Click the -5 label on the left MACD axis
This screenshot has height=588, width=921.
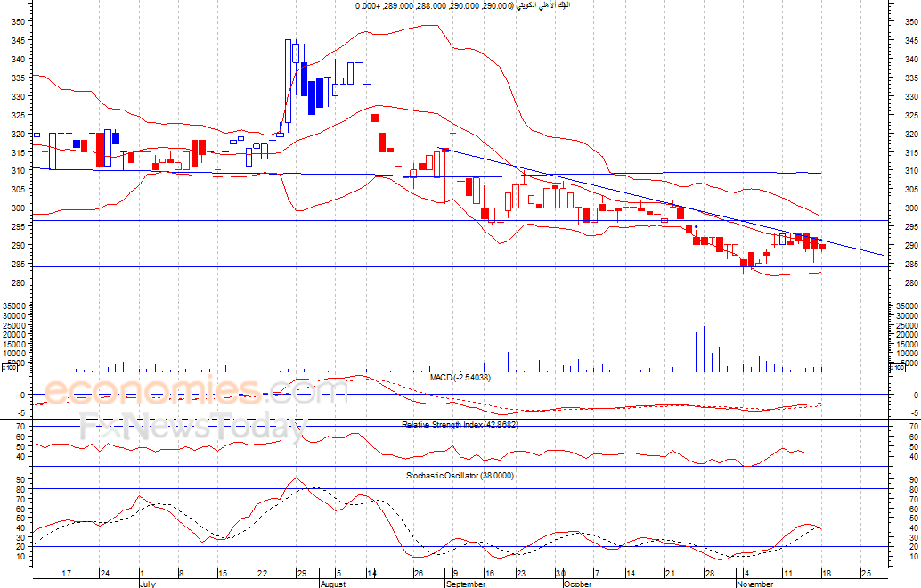21,414
